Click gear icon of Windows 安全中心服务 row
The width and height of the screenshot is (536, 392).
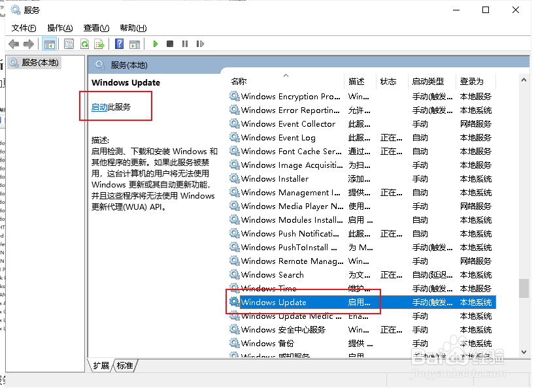tap(234, 329)
